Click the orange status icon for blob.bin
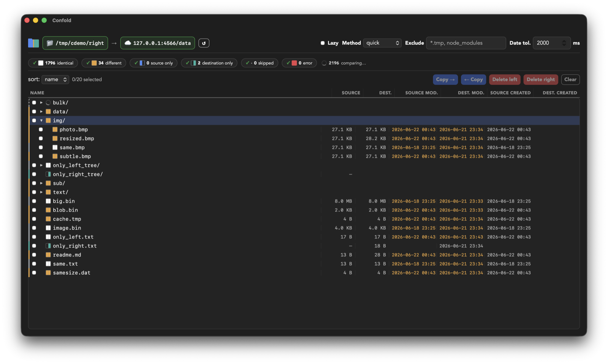This screenshot has height=364, width=608. pos(48,210)
